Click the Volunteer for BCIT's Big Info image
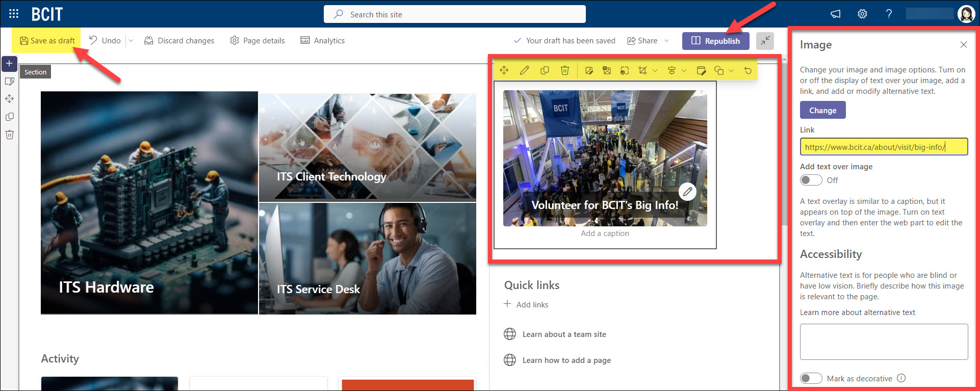 click(x=605, y=158)
